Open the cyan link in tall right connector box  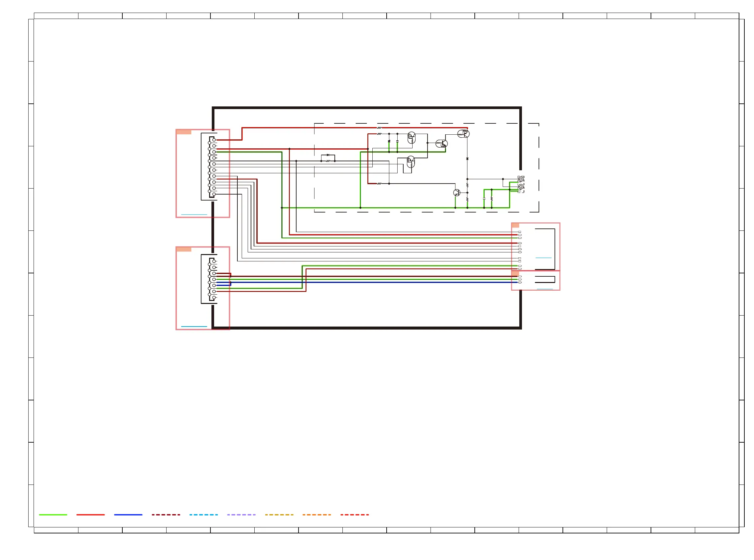[543, 258]
